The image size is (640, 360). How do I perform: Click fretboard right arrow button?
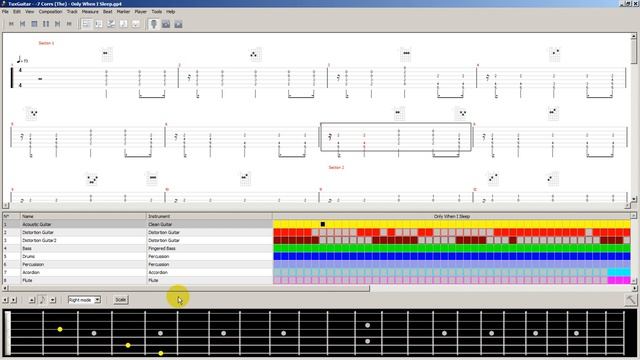(13, 300)
